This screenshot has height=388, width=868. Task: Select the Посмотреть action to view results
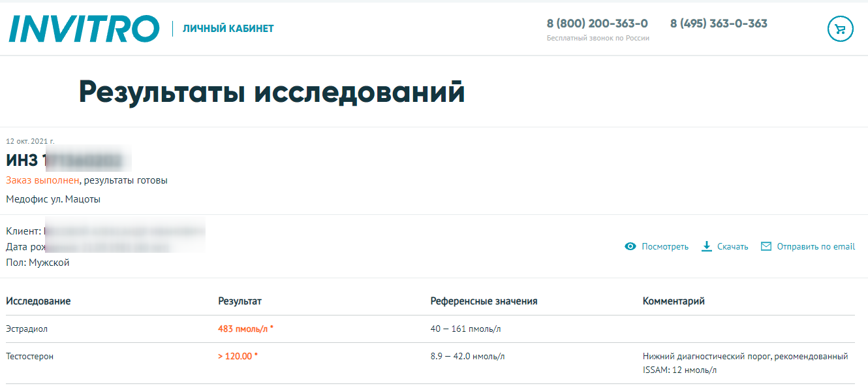[666, 246]
